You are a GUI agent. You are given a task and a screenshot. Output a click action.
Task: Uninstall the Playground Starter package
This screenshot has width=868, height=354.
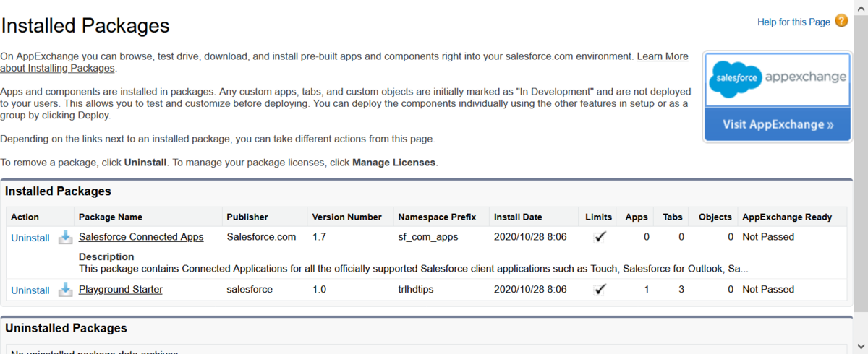30,290
